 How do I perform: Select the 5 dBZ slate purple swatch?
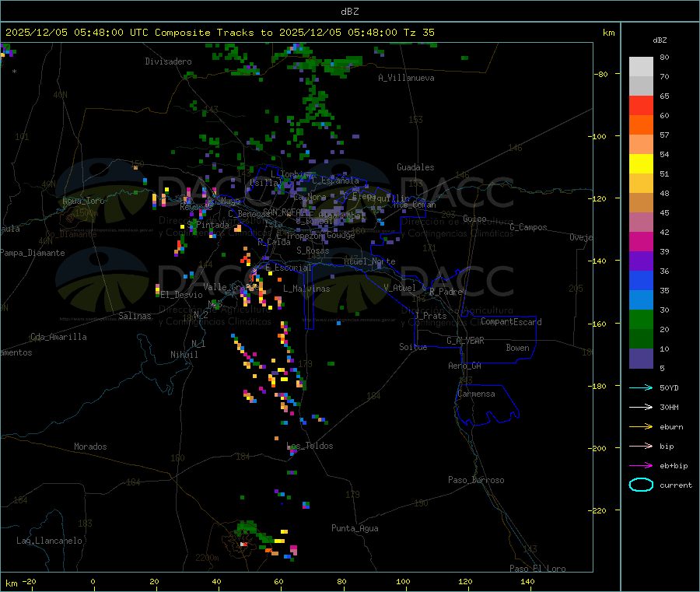click(641, 359)
